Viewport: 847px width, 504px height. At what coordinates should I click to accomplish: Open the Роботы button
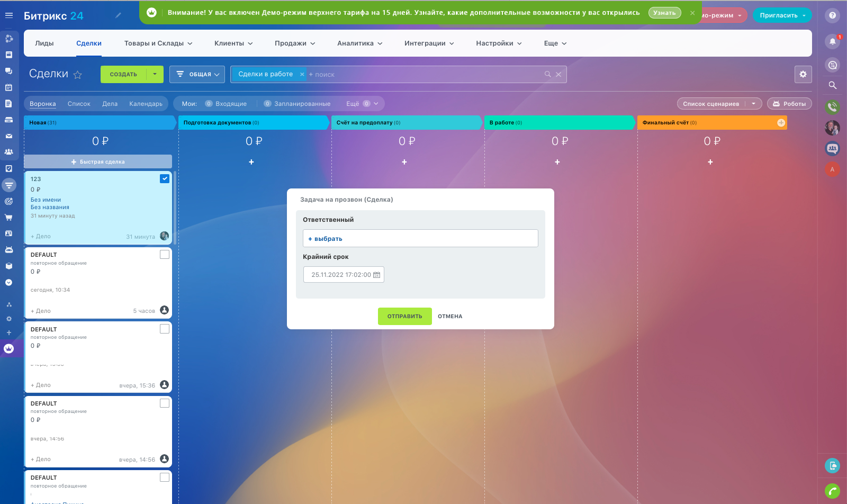(789, 104)
